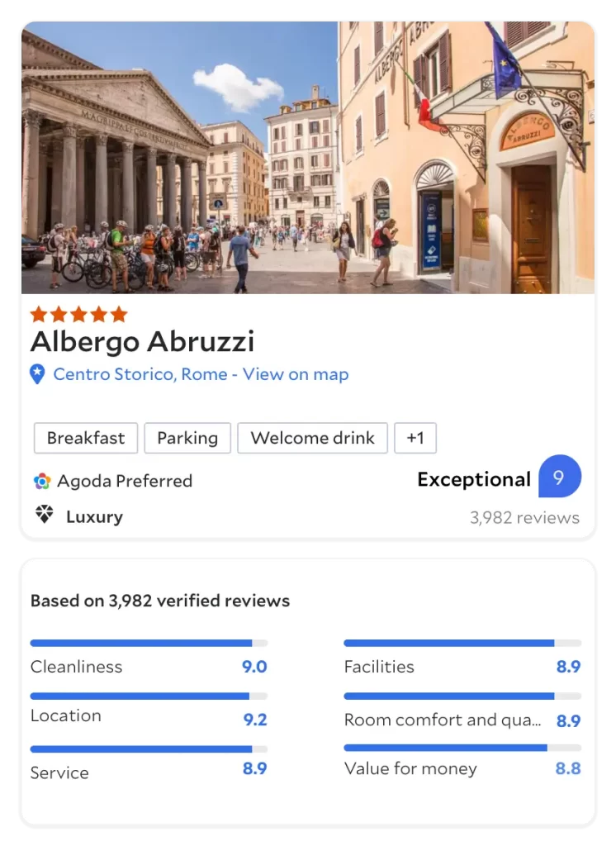Click the Agoda Preferred flower badge icon
616x846 pixels.
tap(42, 481)
